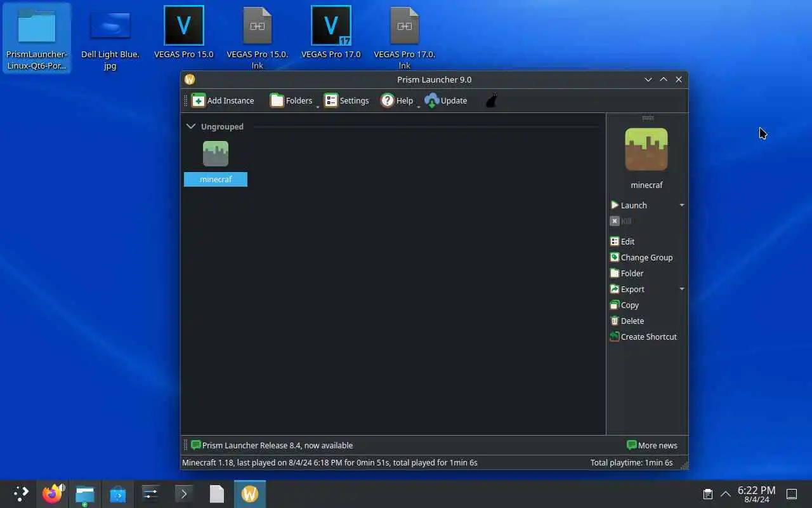The image size is (812, 508).
Task: Click the 6:22 PM clock in taskbar
Action: click(x=756, y=494)
